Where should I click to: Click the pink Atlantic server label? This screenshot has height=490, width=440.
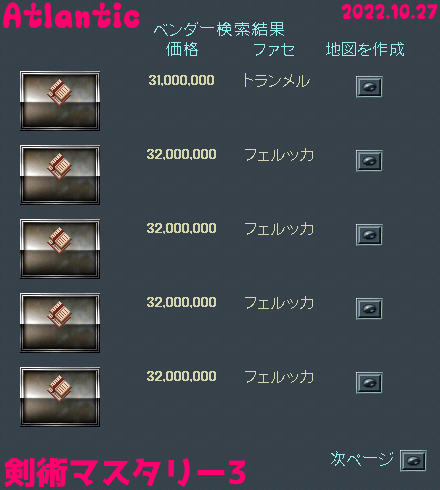click(x=71, y=16)
